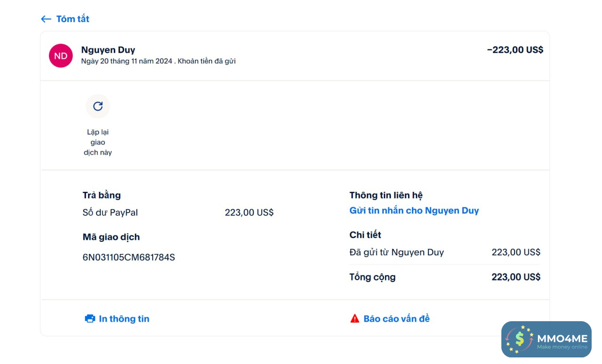
Task: Open Báo cáo vấn đề link
Action: [x=396, y=319]
